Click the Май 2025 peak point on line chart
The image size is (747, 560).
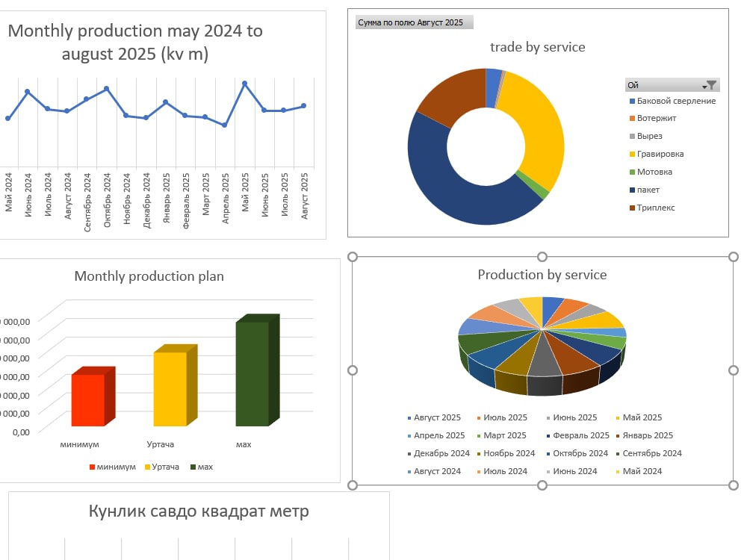(244, 84)
